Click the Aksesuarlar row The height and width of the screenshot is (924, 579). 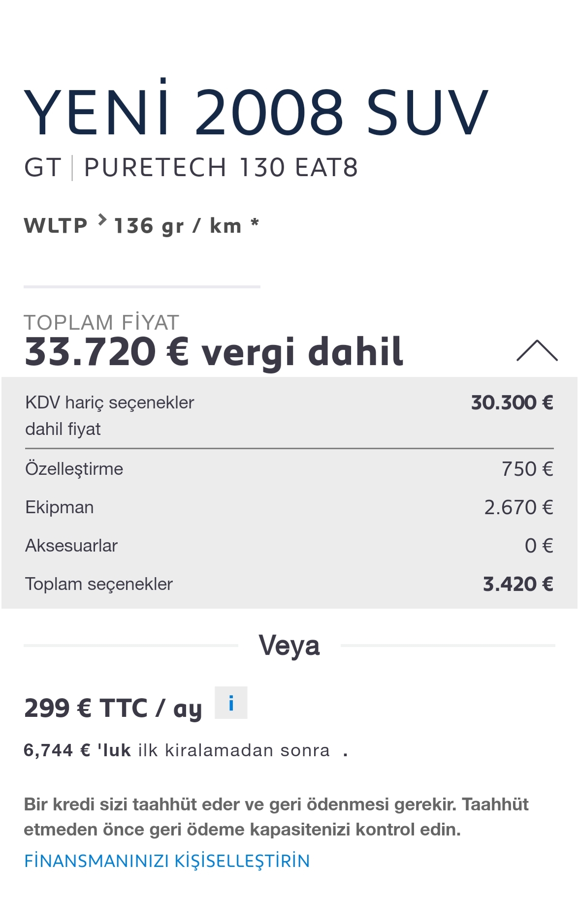click(x=289, y=546)
